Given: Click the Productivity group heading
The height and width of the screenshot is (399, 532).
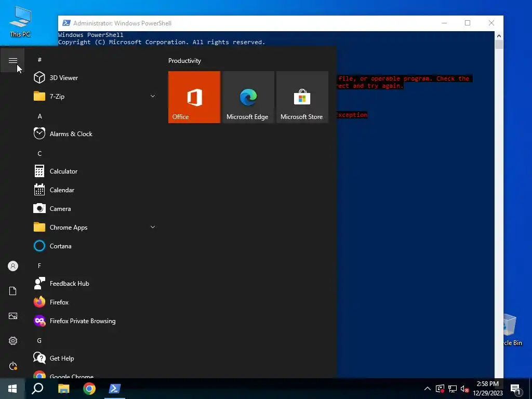Looking at the screenshot, I should (184, 61).
